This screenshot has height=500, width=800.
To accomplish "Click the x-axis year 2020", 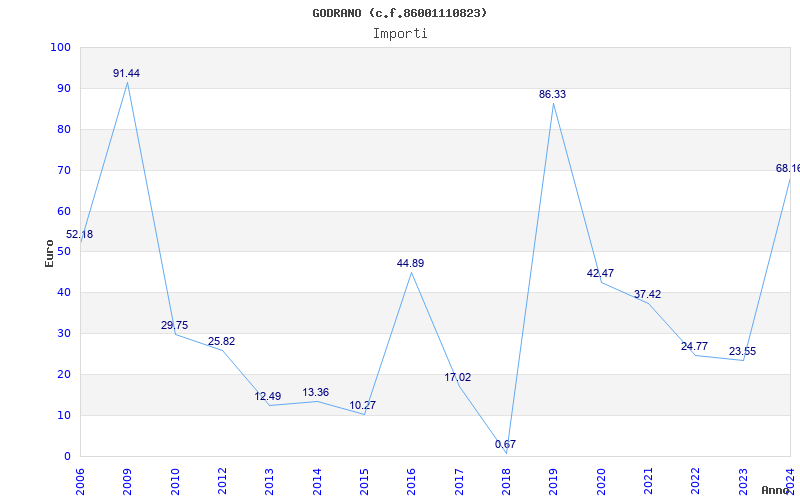I will point(601,482).
